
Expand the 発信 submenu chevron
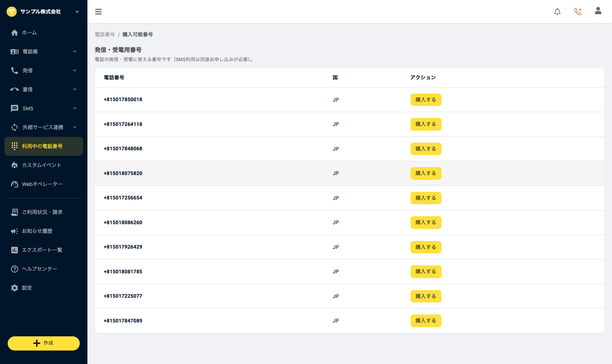click(x=75, y=71)
